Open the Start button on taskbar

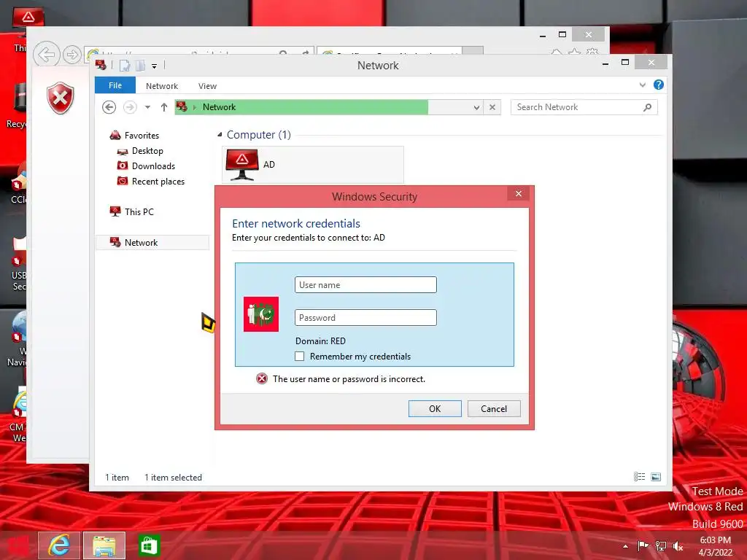[18, 545]
